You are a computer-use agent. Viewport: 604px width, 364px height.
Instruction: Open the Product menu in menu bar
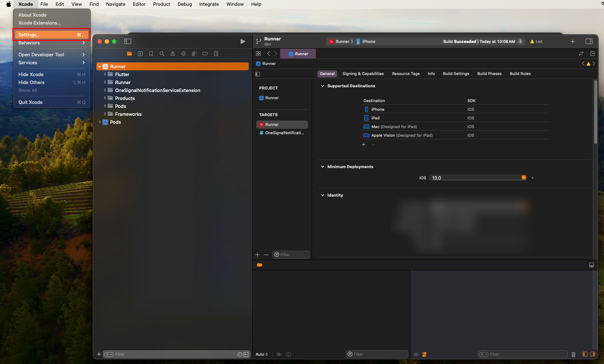coord(161,4)
